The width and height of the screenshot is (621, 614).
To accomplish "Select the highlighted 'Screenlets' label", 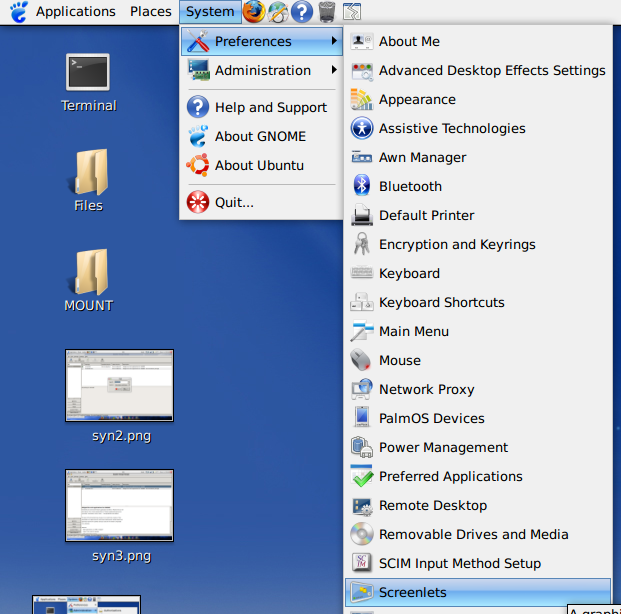I will pos(413,592).
